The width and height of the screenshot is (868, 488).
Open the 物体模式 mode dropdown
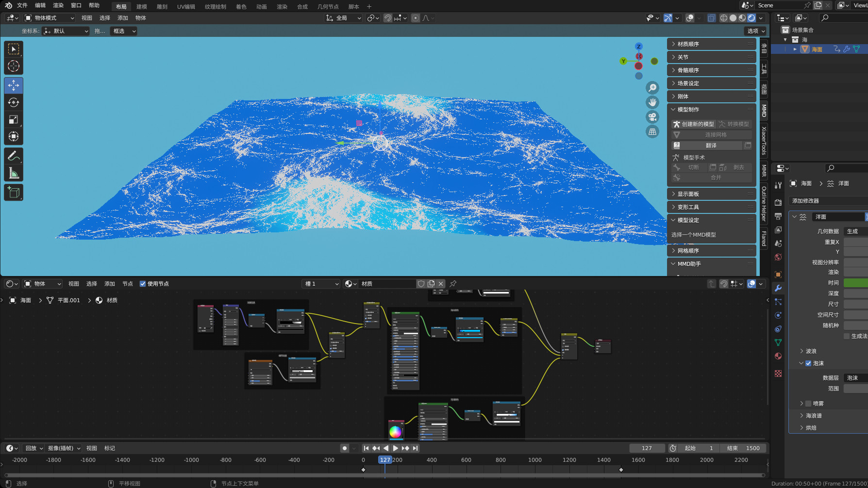click(50, 18)
